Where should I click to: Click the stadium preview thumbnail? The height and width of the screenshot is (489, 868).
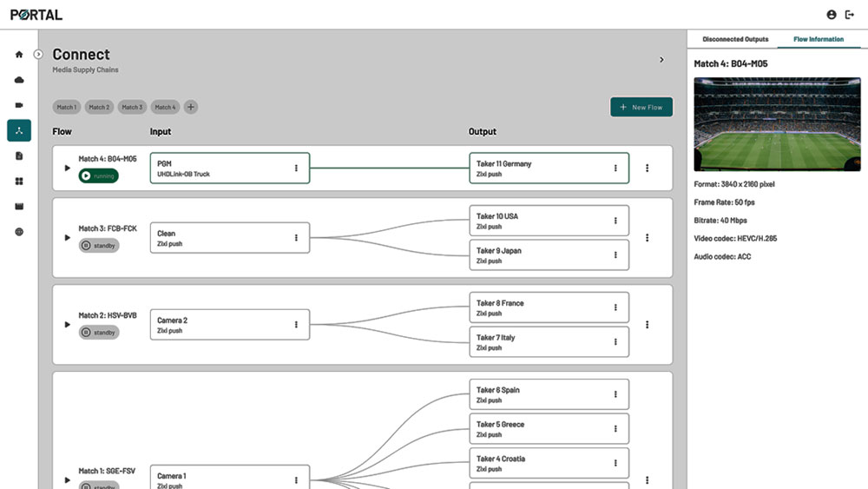click(777, 124)
